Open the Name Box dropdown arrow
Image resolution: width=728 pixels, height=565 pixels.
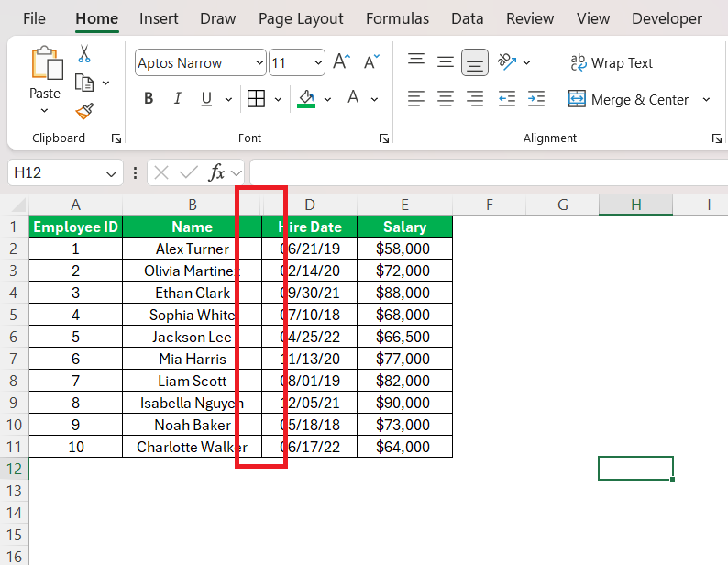point(111,173)
